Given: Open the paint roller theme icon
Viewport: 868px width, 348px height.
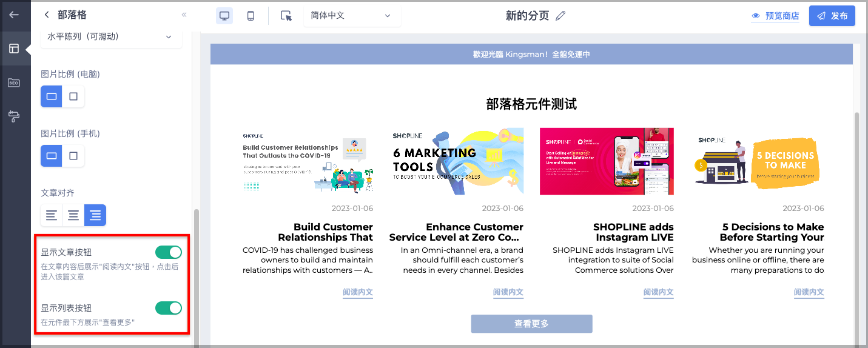Looking at the screenshot, I should click(14, 115).
